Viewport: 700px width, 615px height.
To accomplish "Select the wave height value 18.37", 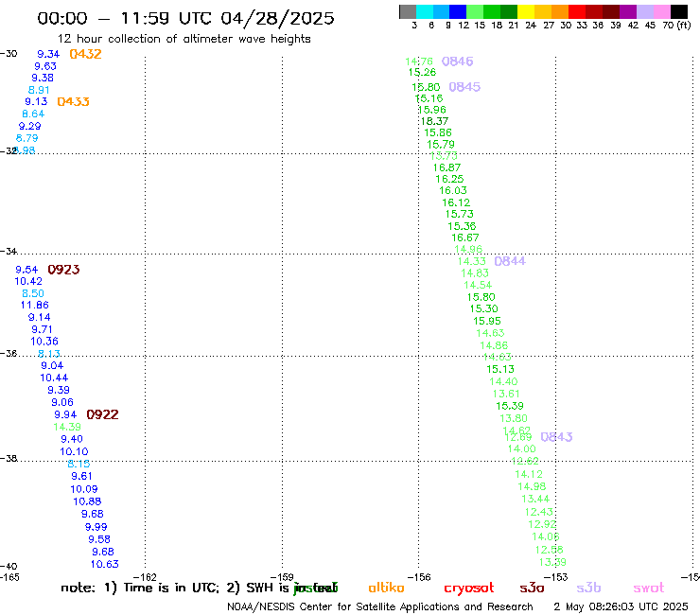I will click(x=434, y=121).
